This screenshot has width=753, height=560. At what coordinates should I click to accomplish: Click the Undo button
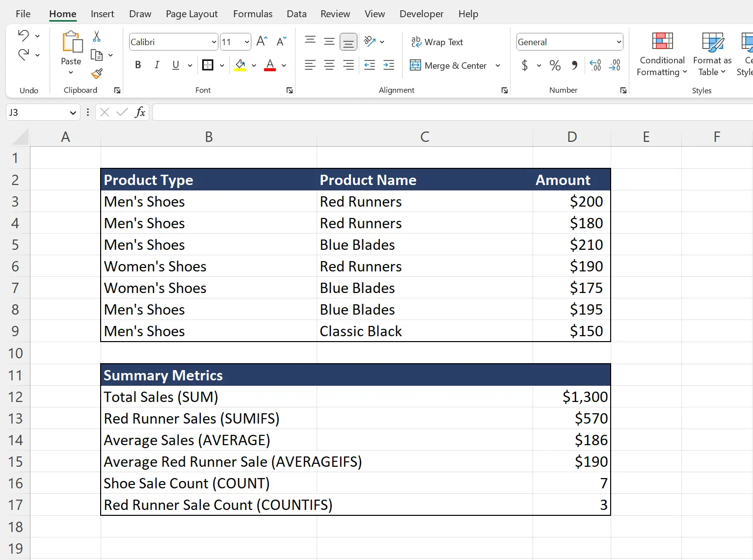pyautogui.click(x=24, y=35)
